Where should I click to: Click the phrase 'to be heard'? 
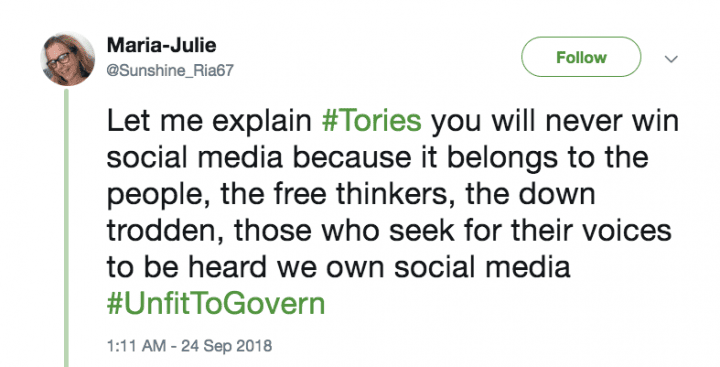[186, 267]
